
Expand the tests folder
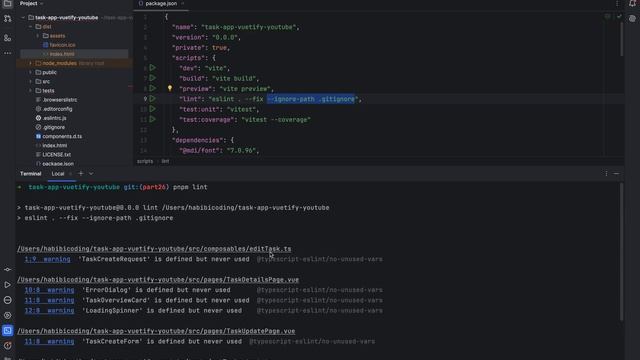click(31, 91)
